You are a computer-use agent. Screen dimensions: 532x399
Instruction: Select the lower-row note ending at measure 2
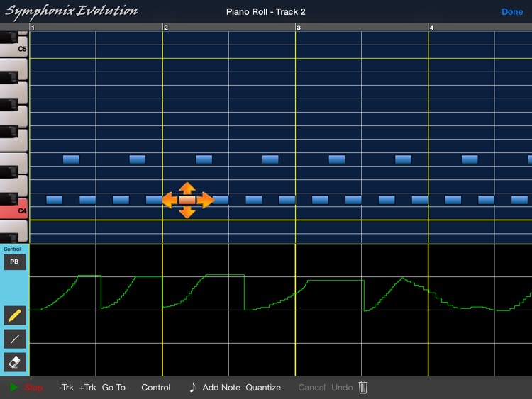click(154, 200)
